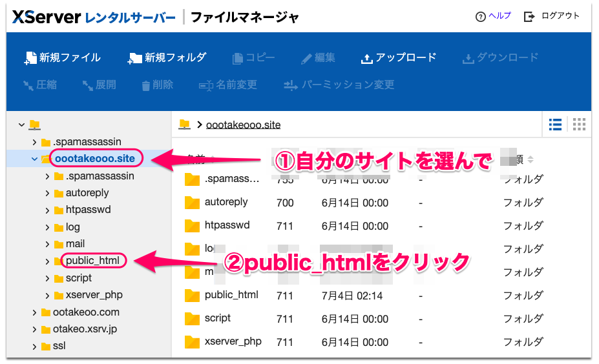Select autoreply name in file list
The height and width of the screenshot is (364, 599).
[x=226, y=202]
